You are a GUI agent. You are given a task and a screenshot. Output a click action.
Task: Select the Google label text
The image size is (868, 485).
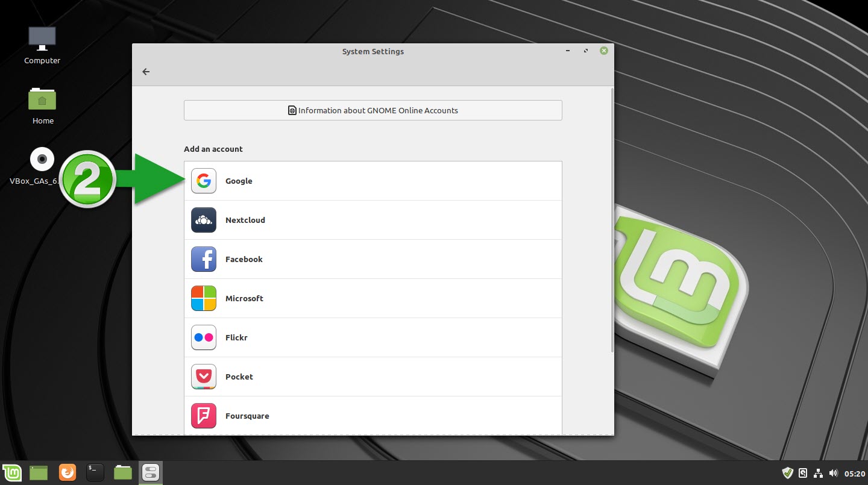239,181
